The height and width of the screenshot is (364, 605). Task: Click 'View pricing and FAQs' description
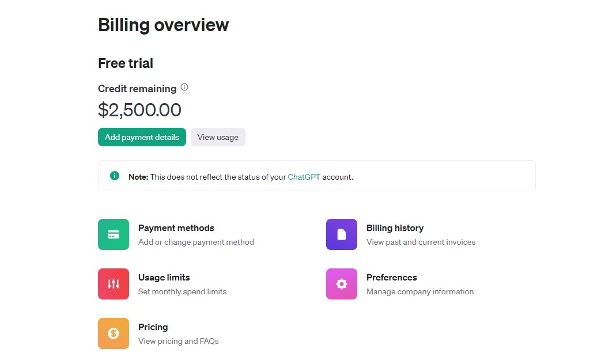coord(179,342)
